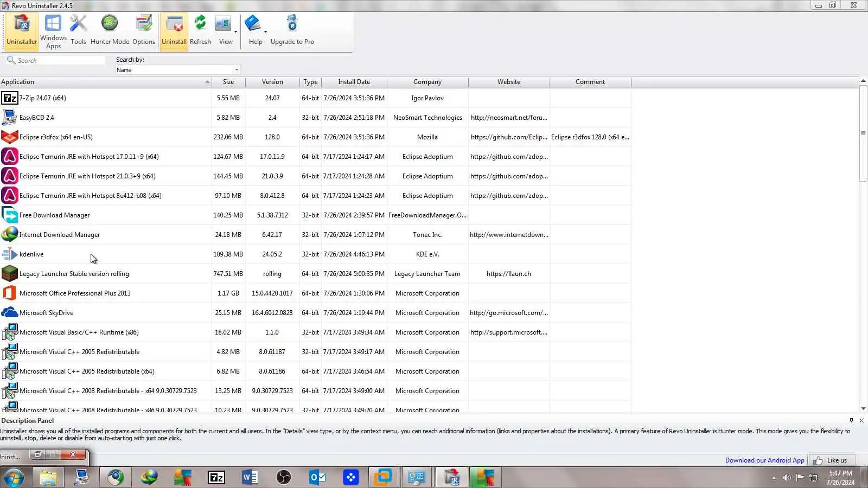868x488 pixels.
Task: Click the '1.17 GB' size cell
Action: click(228, 293)
